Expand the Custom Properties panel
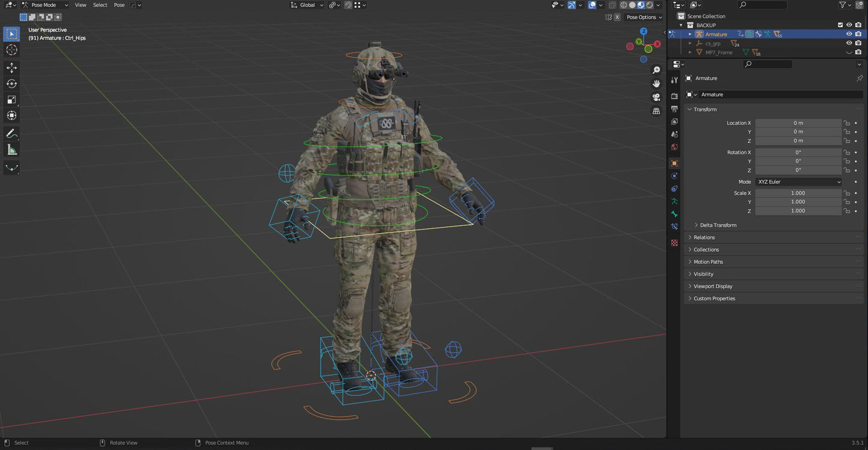 click(x=714, y=299)
